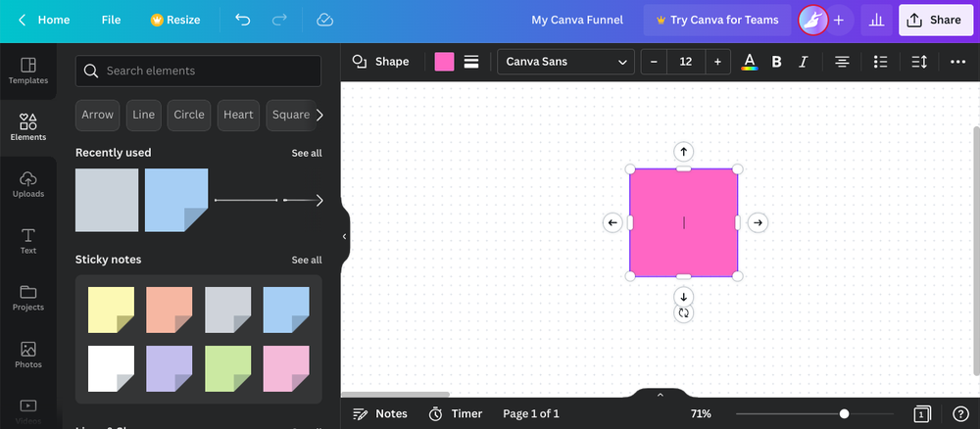Open the pink fill color swatch

pyautogui.click(x=444, y=62)
